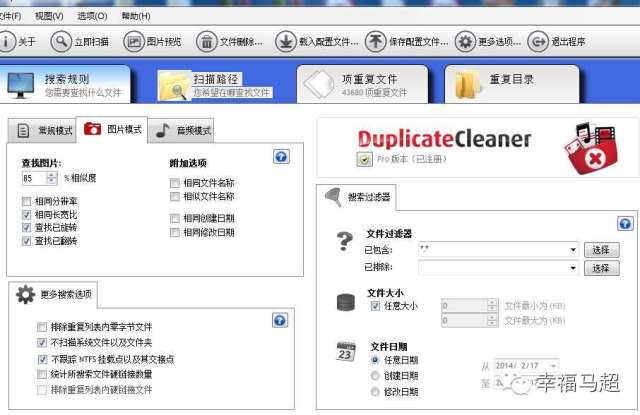Enable 排除重复列表内零字节文件 checkbox
Viewport: 640px width, 415px height.
(42, 327)
